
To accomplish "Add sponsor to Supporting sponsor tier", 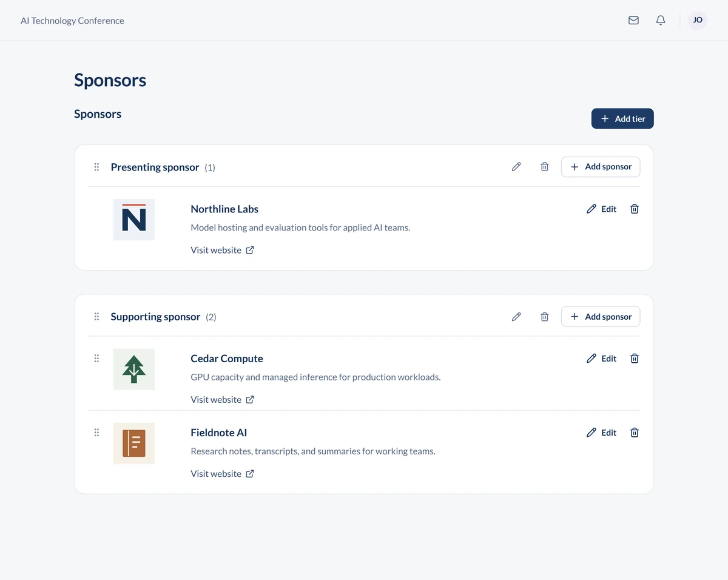I will (x=601, y=317).
